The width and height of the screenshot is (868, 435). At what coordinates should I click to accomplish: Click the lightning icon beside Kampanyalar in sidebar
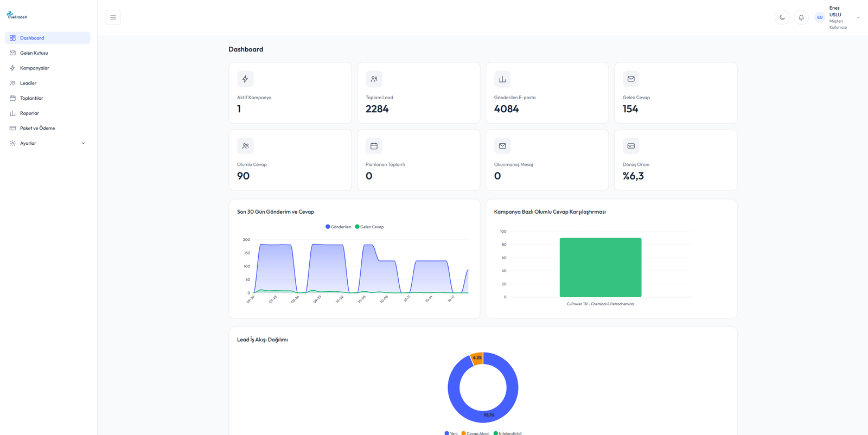click(x=12, y=68)
